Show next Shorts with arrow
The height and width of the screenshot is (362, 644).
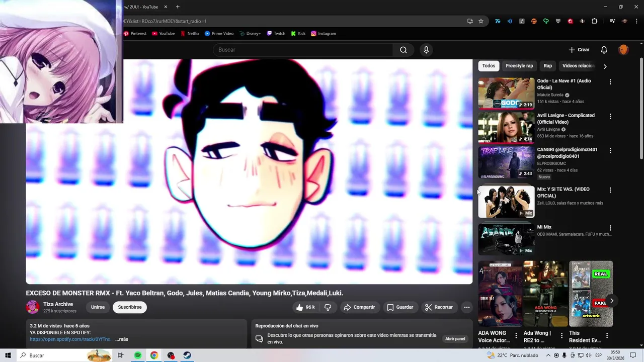pos(611,301)
